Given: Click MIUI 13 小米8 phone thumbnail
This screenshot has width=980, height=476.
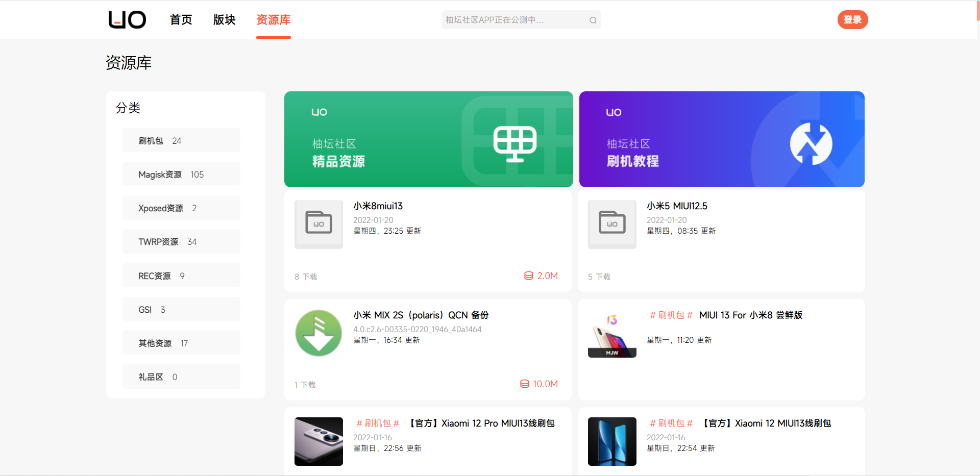Looking at the screenshot, I should 612,333.
